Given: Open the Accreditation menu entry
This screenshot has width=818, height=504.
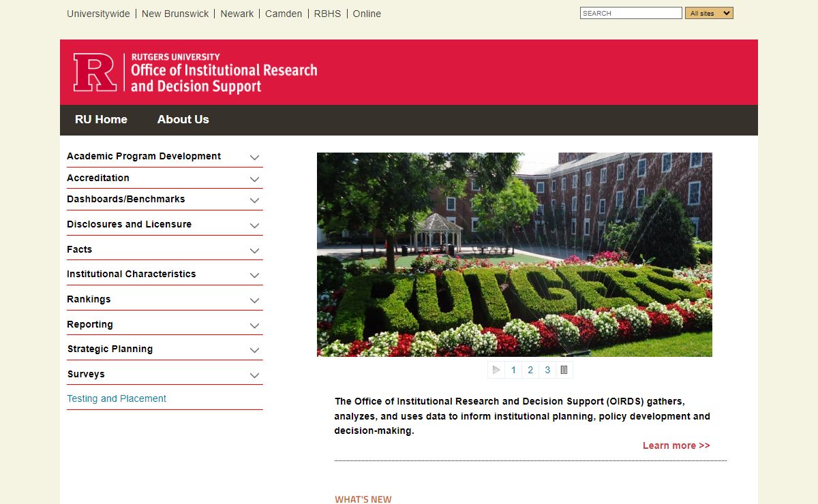Looking at the screenshot, I should (x=98, y=178).
